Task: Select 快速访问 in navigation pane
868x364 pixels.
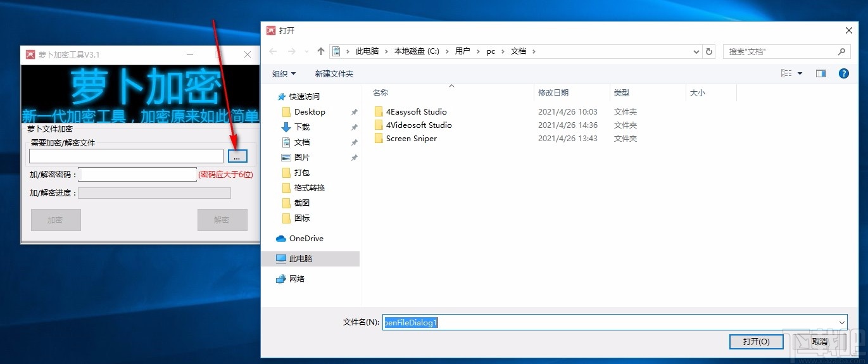Action: [305, 96]
